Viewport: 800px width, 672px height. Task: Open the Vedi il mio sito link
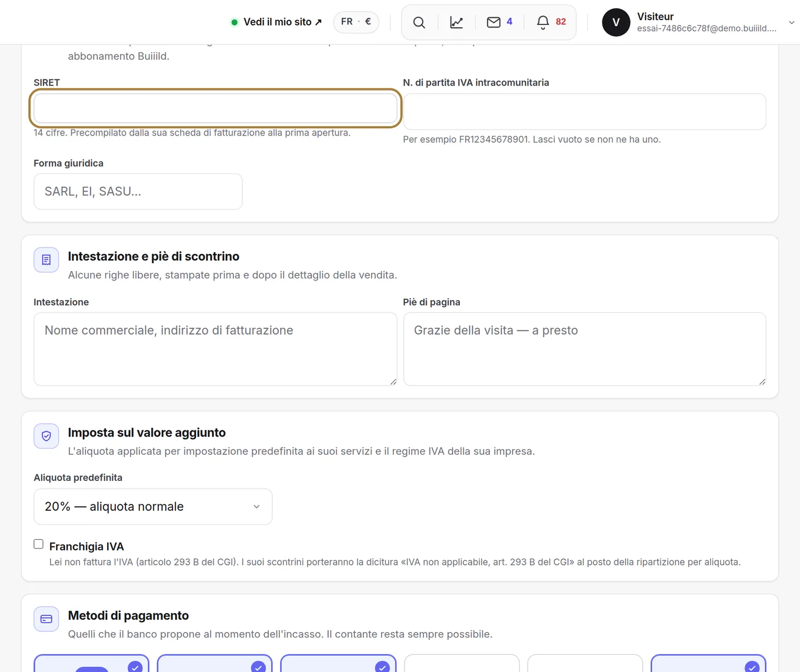[282, 22]
